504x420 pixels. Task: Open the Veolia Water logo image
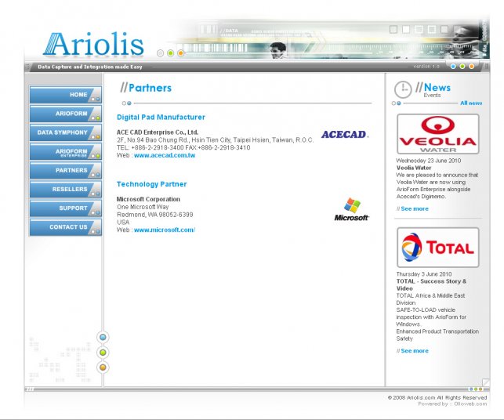point(437,134)
